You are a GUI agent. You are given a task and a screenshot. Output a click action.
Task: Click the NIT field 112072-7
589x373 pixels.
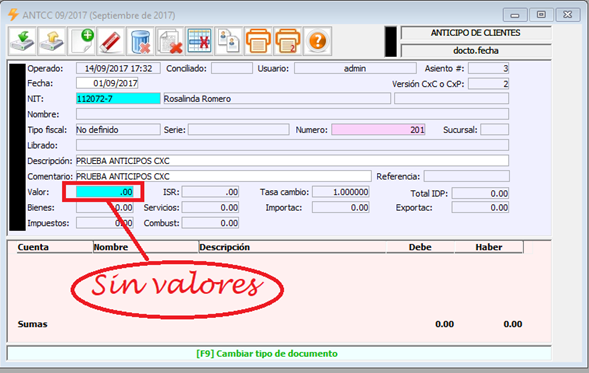click(118, 98)
